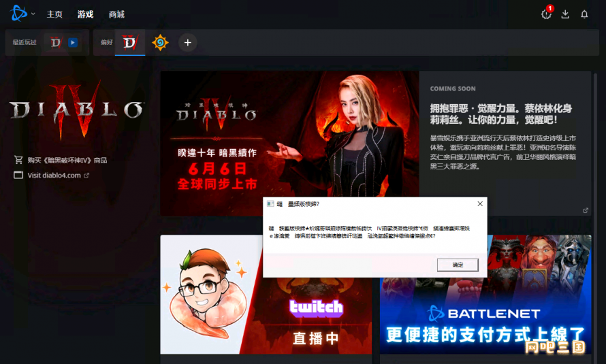This screenshot has height=364, width=606.
Task: Click the bell notifications icon
Action: click(x=584, y=14)
